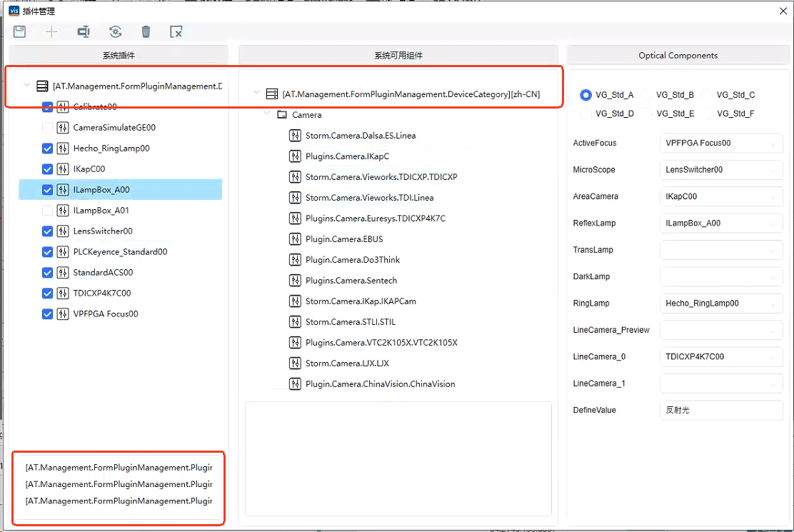Click the plus icon to add plugin
Screen dimensions: 794x532
51,31
